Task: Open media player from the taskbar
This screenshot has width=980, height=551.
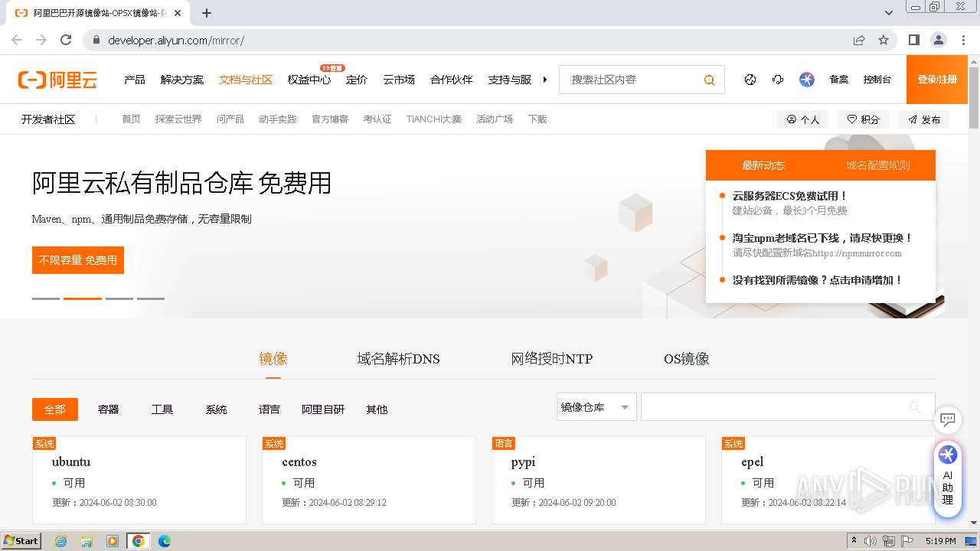Action: (x=113, y=541)
